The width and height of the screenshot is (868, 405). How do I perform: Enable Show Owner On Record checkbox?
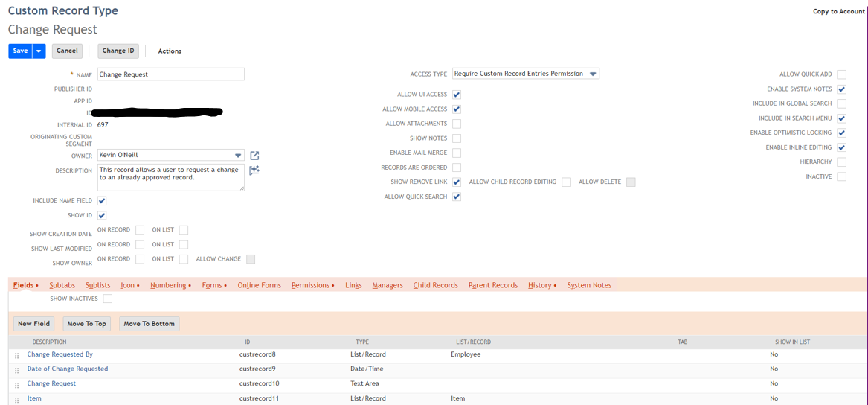[x=140, y=259]
